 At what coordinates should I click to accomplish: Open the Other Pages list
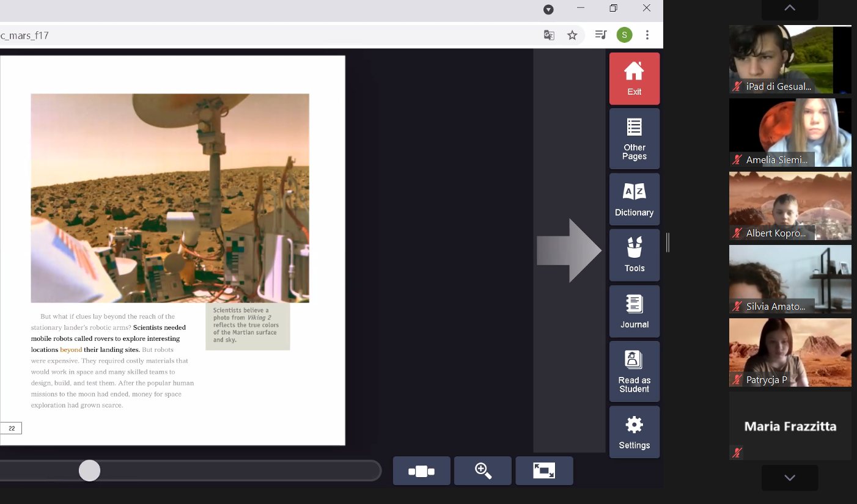click(634, 139)
